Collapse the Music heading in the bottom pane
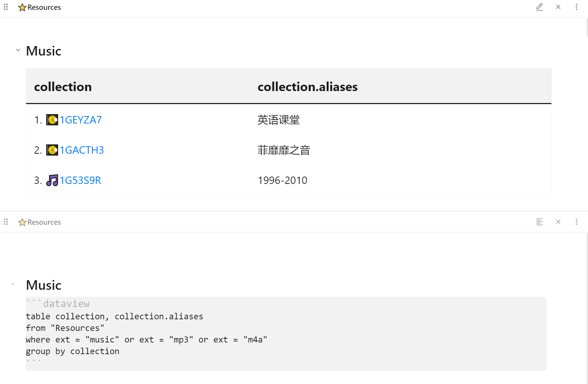This screenshot has width=588, height=384. 13,284
